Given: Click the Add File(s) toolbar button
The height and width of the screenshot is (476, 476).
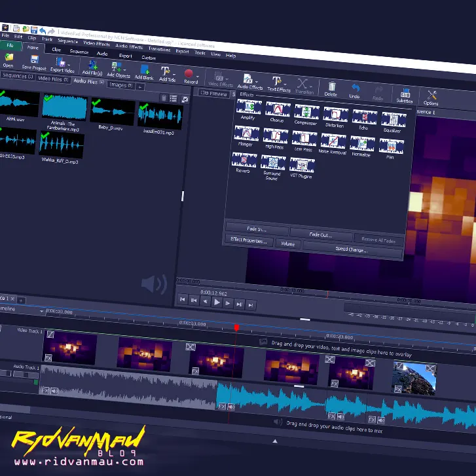Looking at the screenshot, I should 92,67.
